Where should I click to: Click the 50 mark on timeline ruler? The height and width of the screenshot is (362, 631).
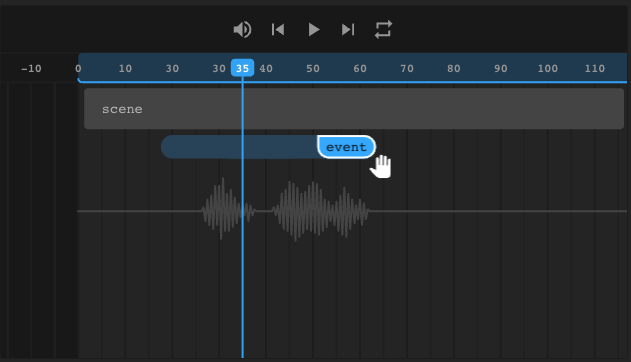(x=313, y=68)
